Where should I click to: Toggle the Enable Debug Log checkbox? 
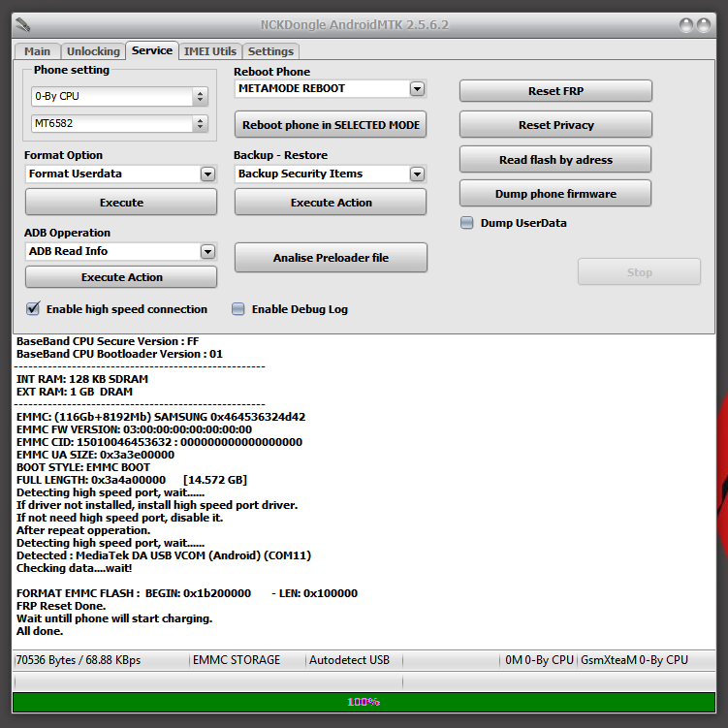coord(237,309)
